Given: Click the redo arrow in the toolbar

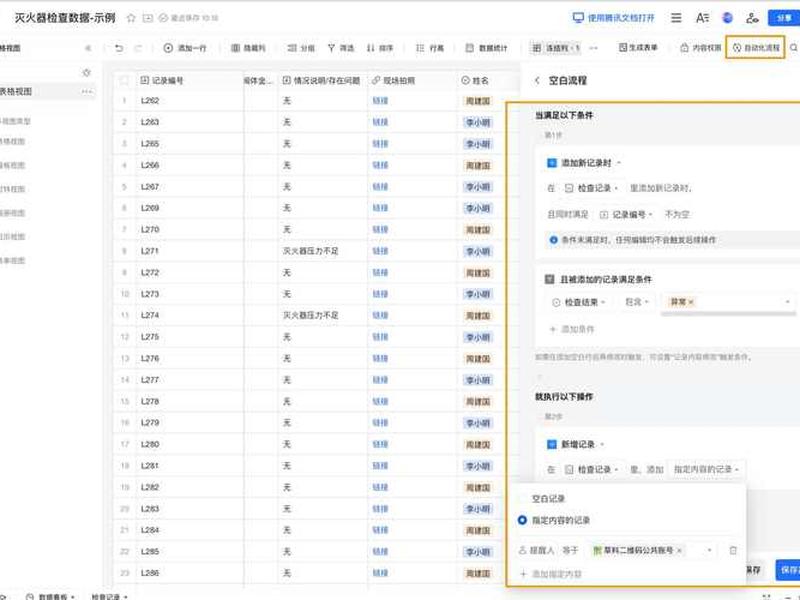Looking at the screenshot, I should point(138,48).
